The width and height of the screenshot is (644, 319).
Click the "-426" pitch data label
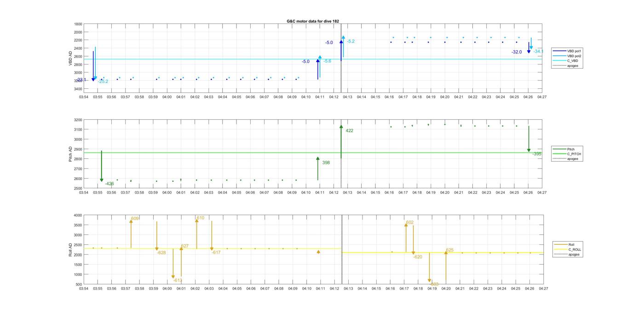click(109, 184)
